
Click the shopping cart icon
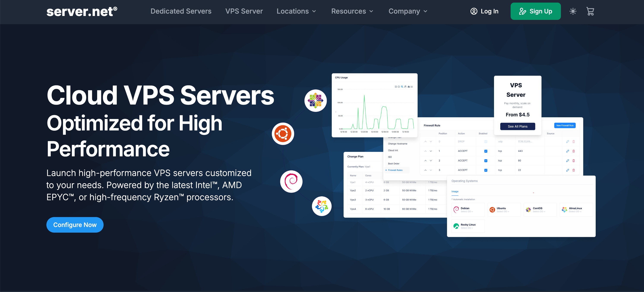click(590, 11)
